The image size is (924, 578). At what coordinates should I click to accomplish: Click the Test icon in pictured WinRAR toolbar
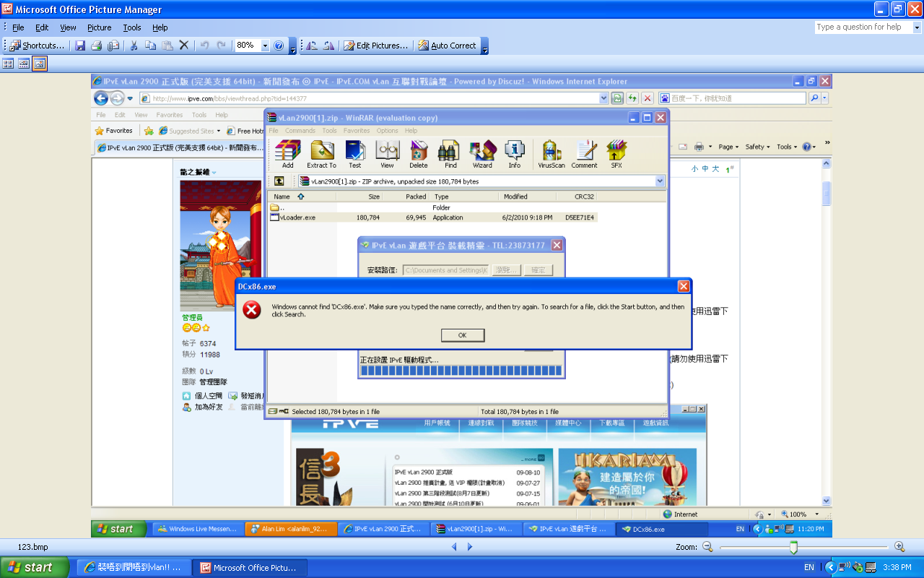(354, 154)
